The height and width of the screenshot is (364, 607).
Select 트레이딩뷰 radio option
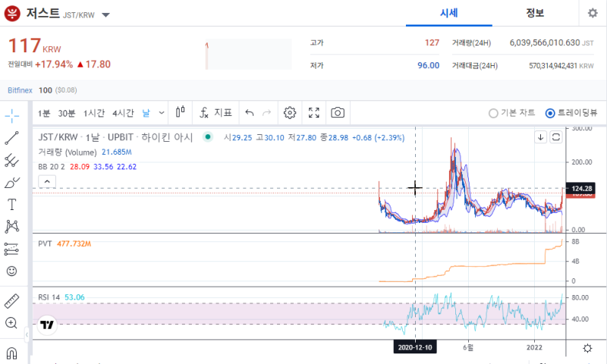click(x=571, y=113)
